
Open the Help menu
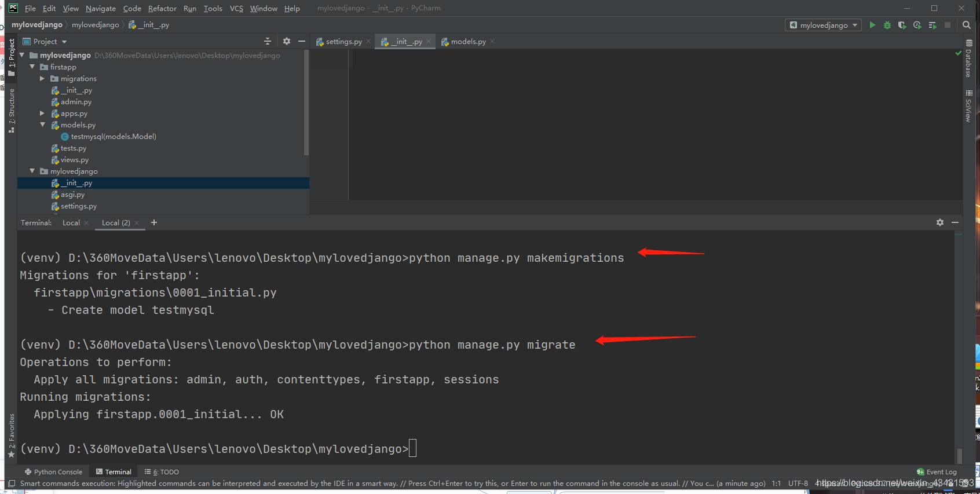292,8
